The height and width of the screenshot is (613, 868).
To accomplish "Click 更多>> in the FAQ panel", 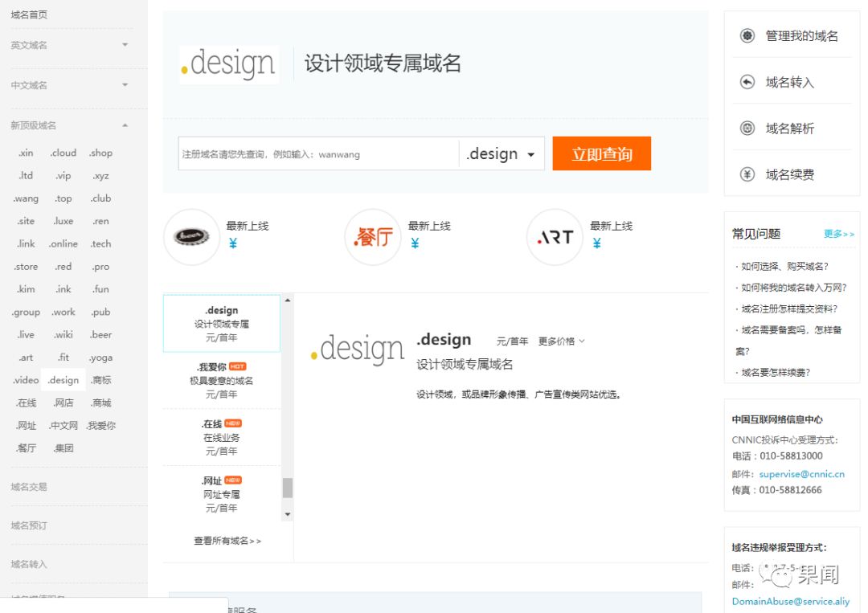I will click(x=838, y=234).
